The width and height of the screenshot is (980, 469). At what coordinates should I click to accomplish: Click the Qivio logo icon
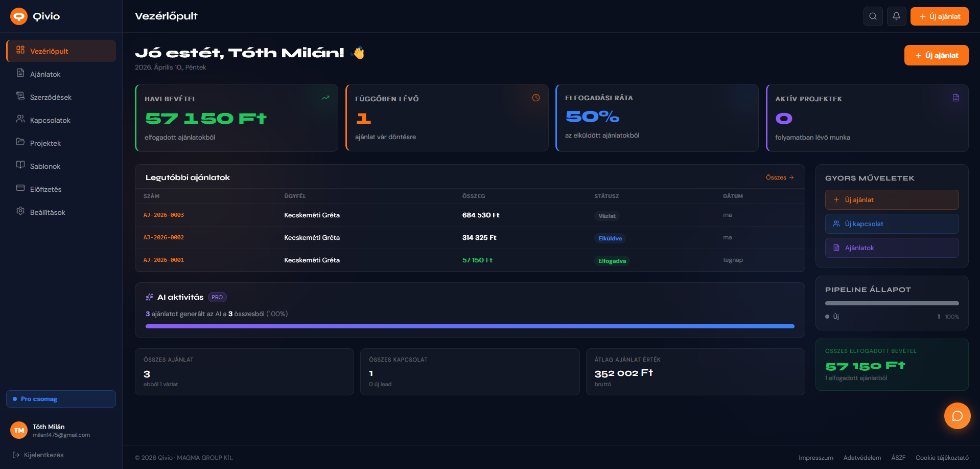(19, 16)
